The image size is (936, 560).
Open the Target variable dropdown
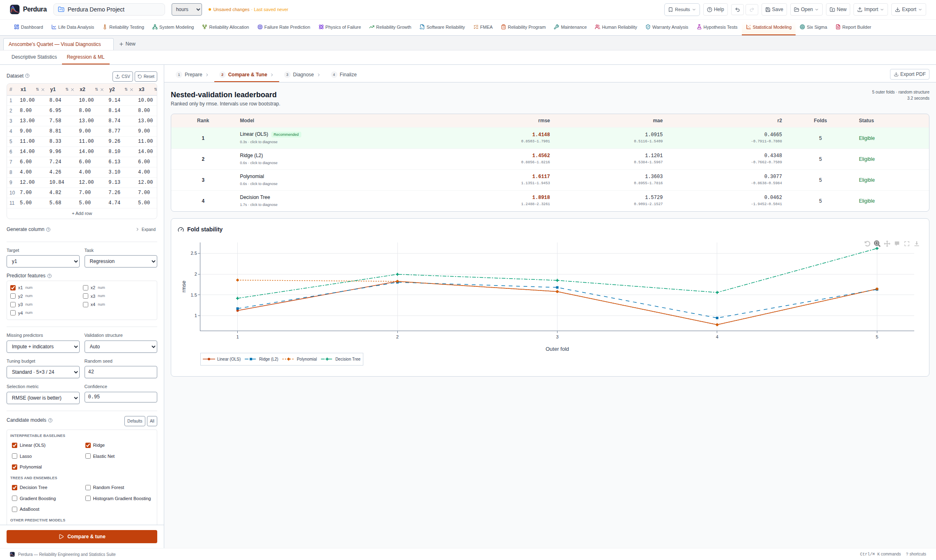point(43,261)
